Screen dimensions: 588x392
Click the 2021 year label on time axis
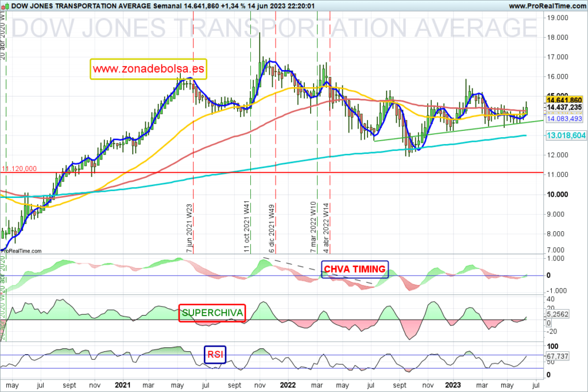pos(123,385)
